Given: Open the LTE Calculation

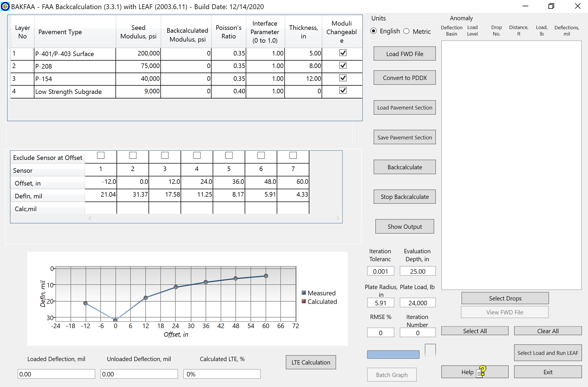Looking at the screenshot, I should [310, 362].
